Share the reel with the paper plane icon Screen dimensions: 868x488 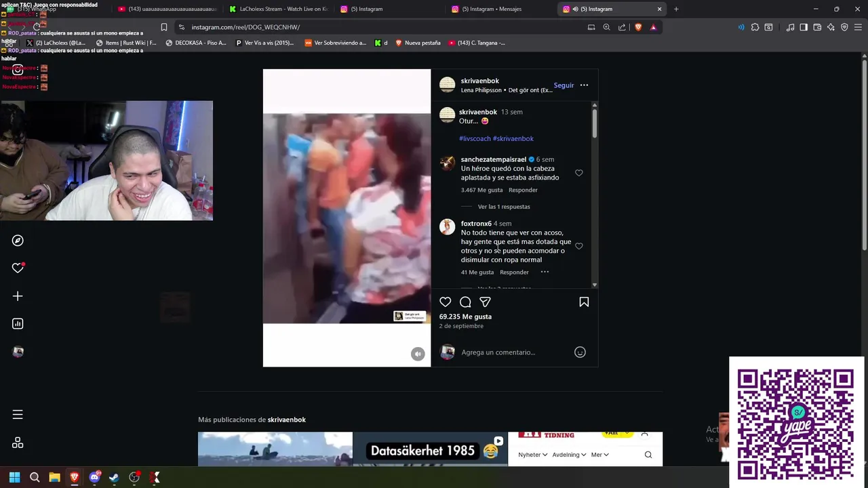[485, 302]
